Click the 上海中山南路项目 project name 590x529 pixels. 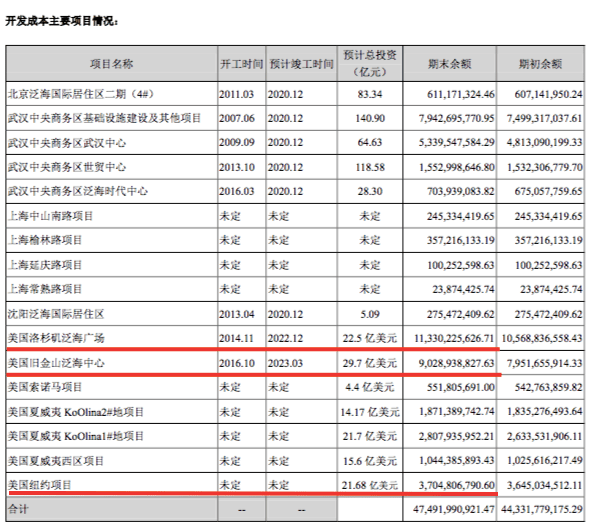pos(50,216)
